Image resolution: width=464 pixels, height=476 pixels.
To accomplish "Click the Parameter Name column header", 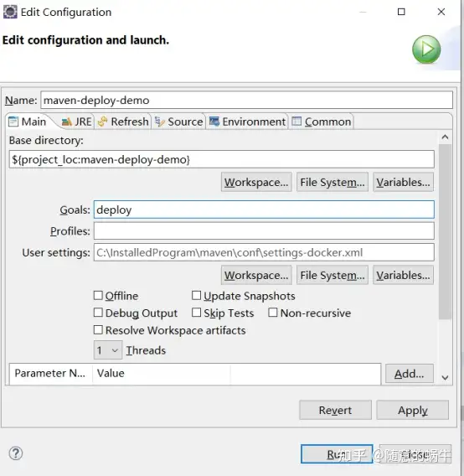I will coord(50,373).
